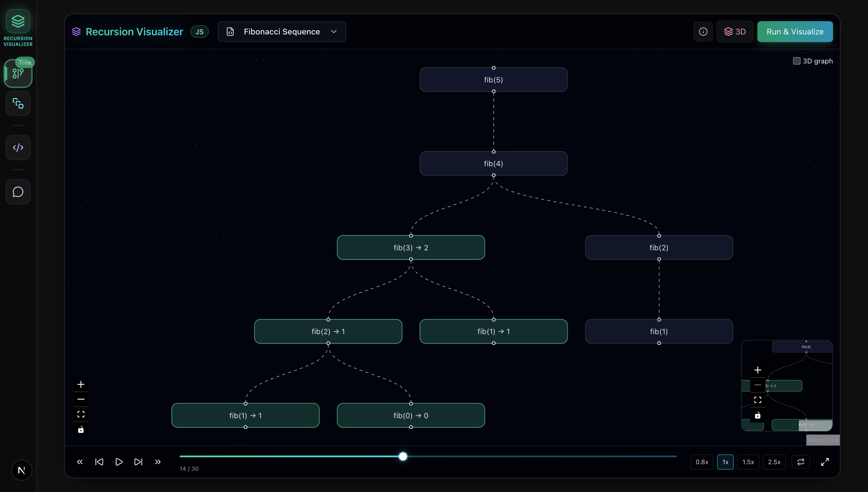Switch to 3D mode button

point(735,31)
